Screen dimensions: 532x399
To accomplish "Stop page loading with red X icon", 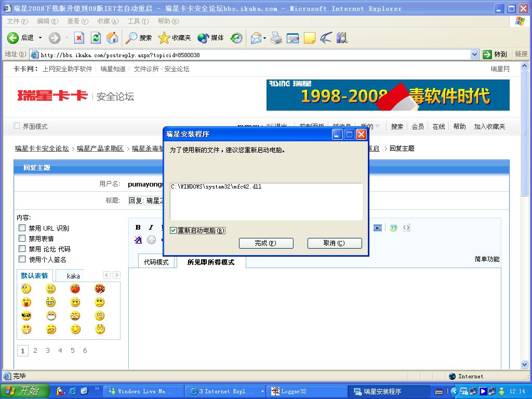I will pos(79,37).
